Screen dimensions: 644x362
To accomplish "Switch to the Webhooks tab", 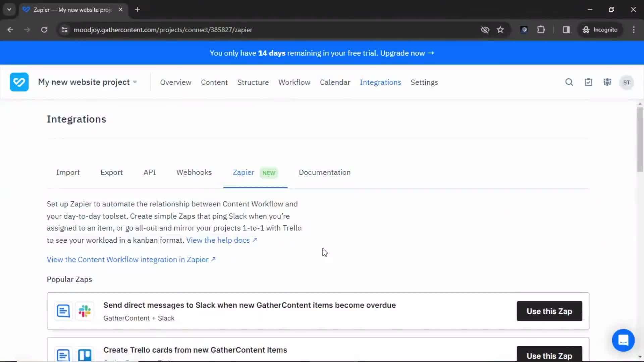I will [x=194, y=172].
